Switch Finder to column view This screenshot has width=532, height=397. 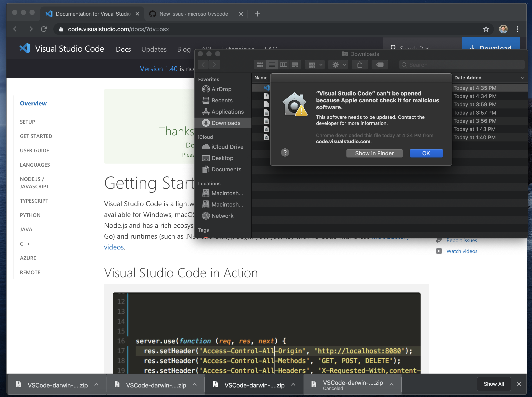point(284,64)
